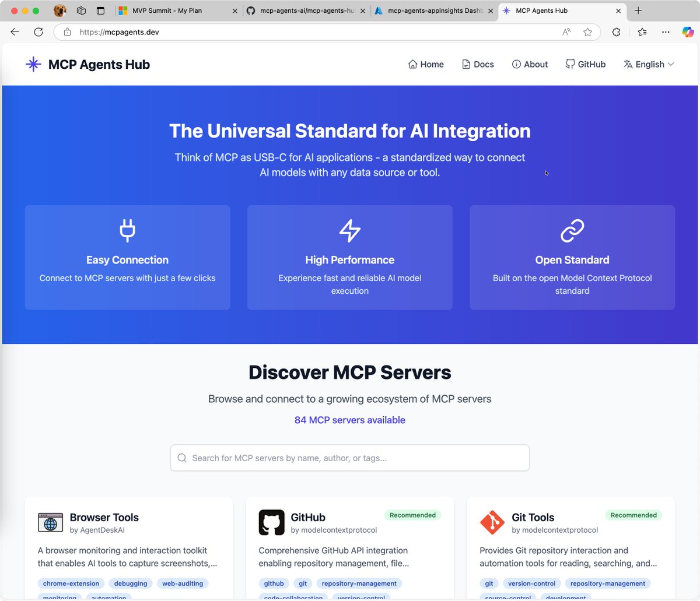Open the GitHub link in navbar

[586, 64]
